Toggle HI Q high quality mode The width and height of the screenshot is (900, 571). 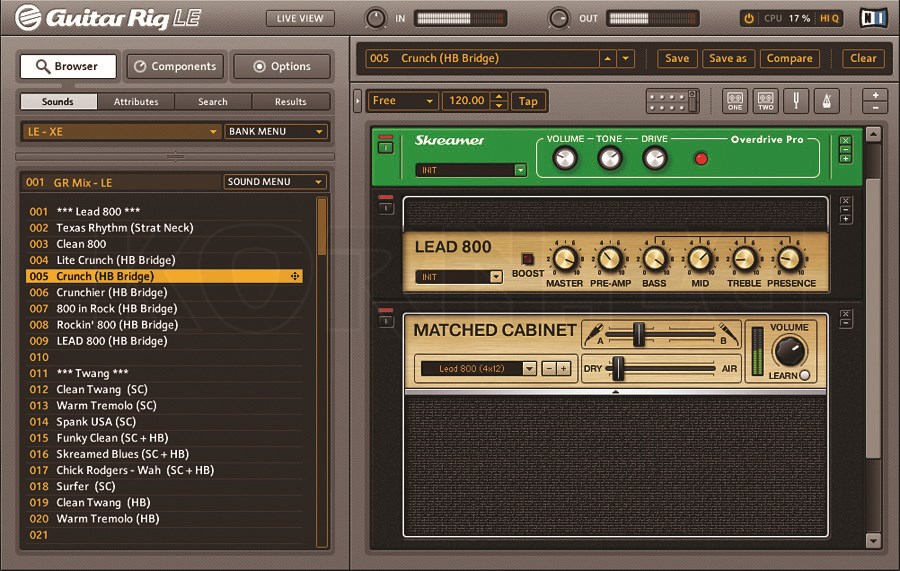(x=829, y=18)
